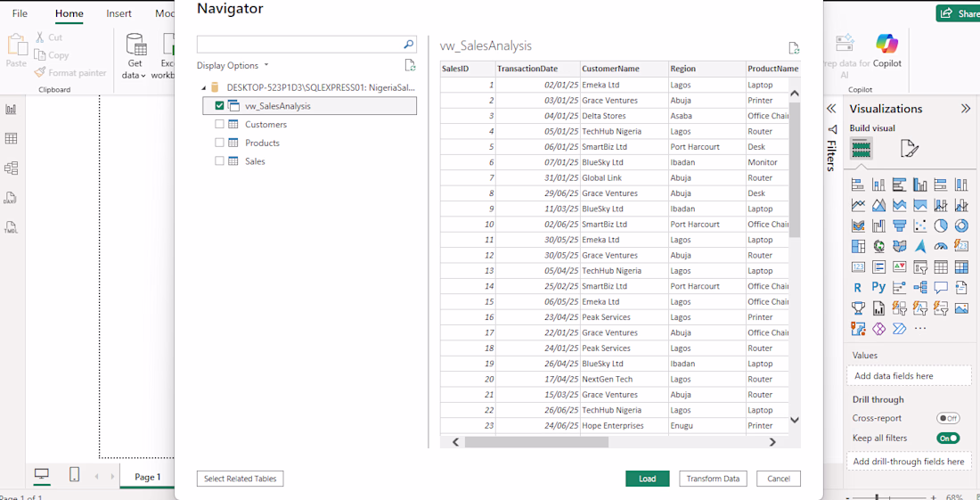
Task: Click the Copilot icon in ribbon
Action: click(x=886, y=49)
